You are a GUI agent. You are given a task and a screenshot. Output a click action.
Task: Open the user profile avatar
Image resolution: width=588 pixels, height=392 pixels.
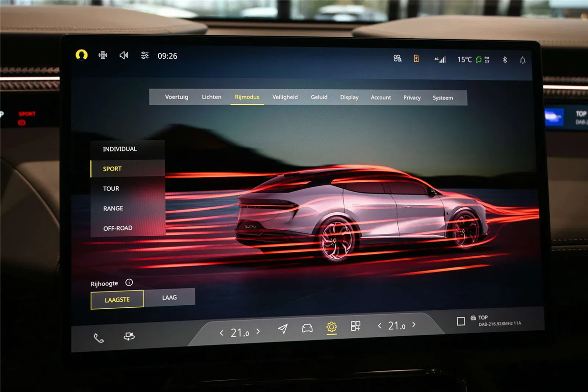pos(81,55)
